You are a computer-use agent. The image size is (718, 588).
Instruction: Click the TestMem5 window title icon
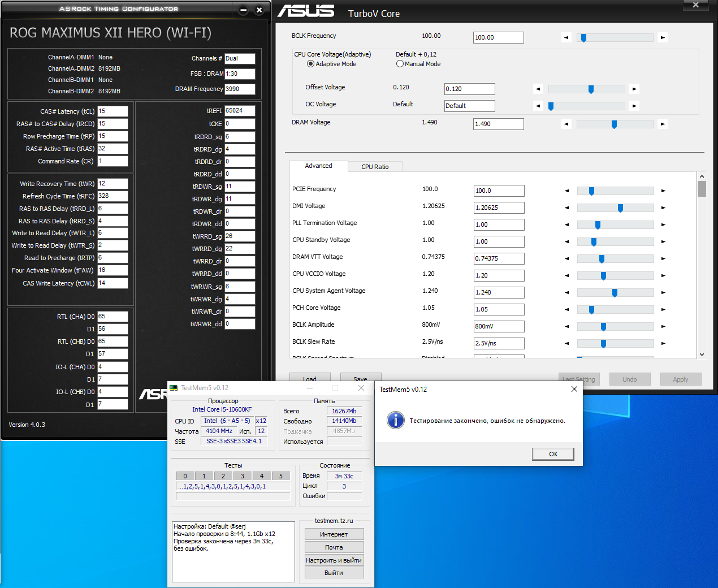(x=174, y=388)
